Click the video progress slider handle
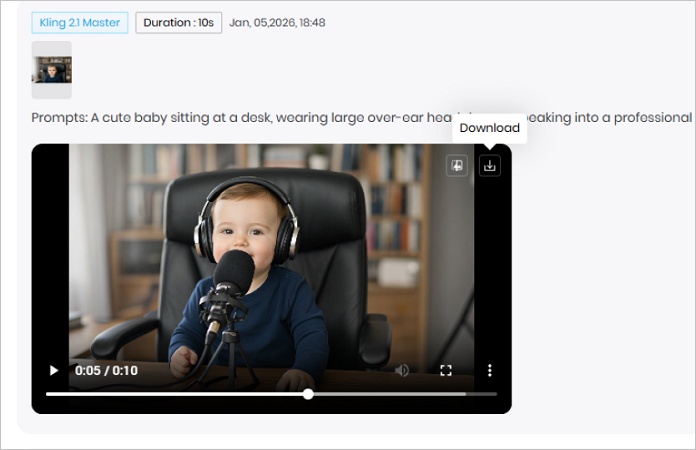Image resolution: width=696 pixels, height=450 pixels. [x=308, y=394]
